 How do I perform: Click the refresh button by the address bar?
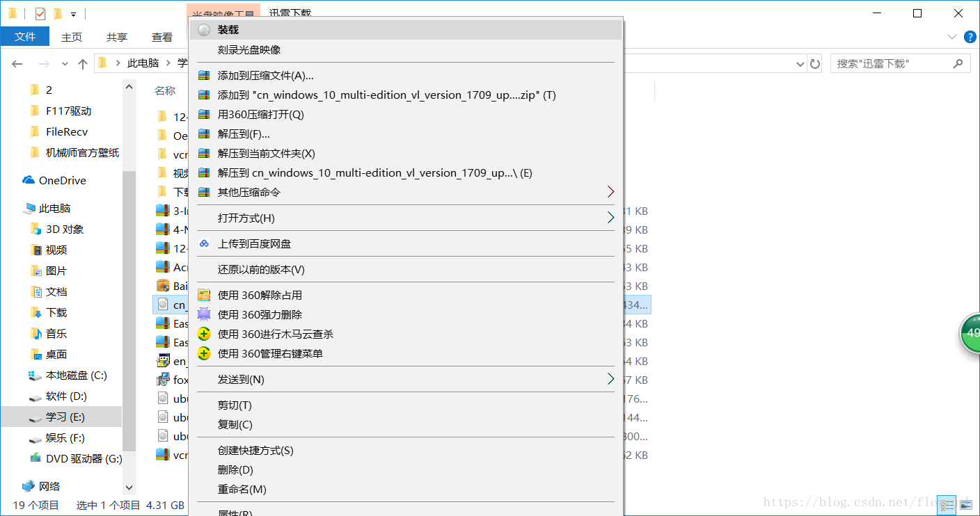[x=815, y=63]
